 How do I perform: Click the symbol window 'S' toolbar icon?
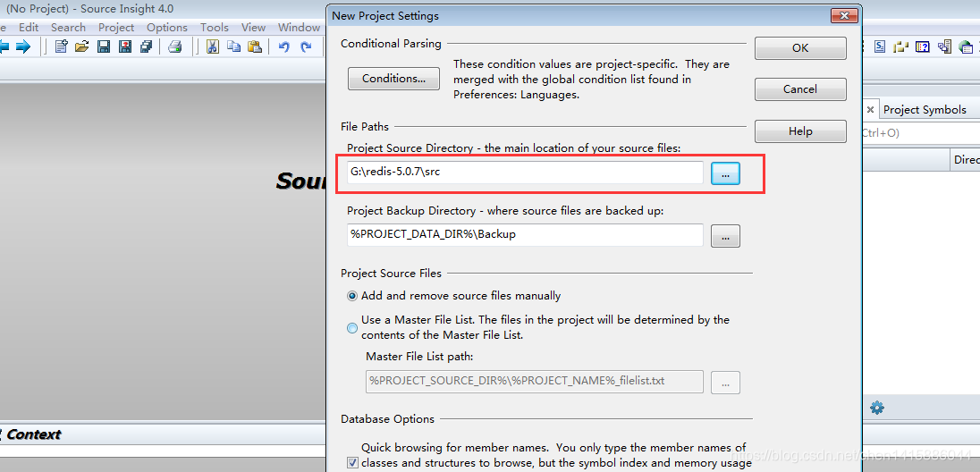[x=879, y=46]
